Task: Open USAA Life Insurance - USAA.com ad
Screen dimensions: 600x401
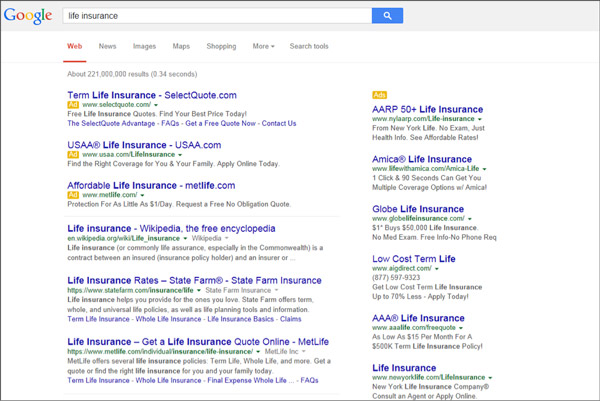Action: (x=144, y=145)
